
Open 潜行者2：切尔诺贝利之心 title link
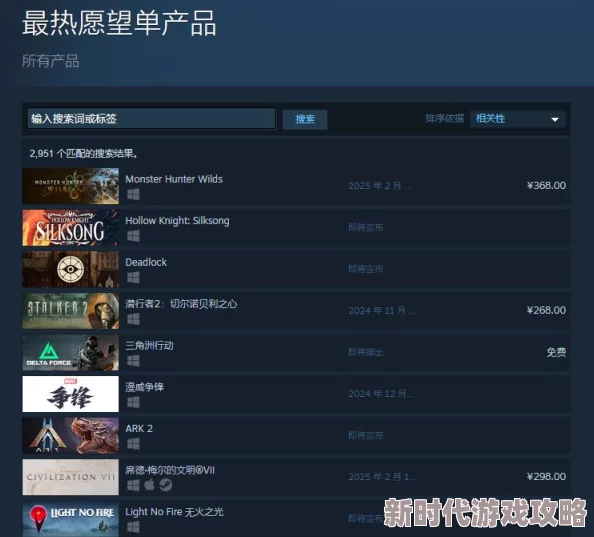pyautogui.click(x=181, y=304)
